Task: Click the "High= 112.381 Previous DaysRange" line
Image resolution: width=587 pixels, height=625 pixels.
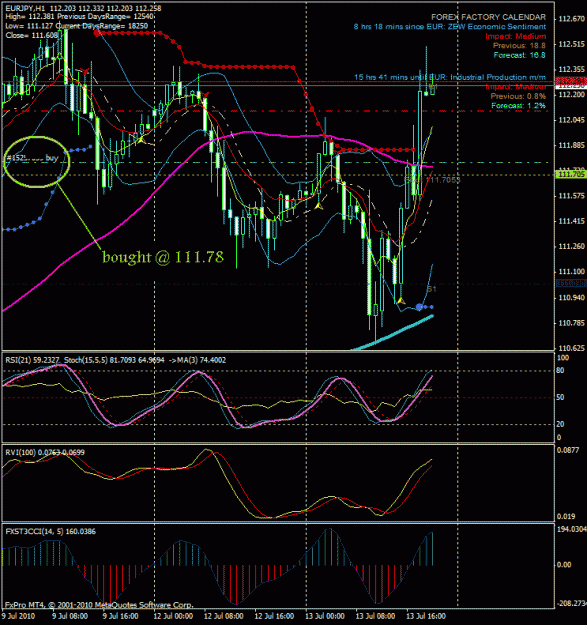Action: tap(79, 17)
